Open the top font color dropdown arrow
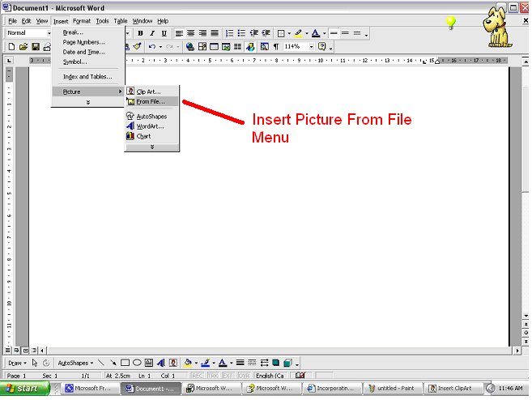 325,33
